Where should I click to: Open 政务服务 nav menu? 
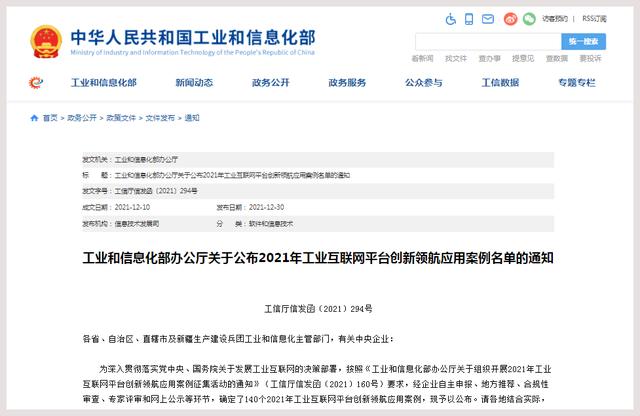click(x=347, y=83)
